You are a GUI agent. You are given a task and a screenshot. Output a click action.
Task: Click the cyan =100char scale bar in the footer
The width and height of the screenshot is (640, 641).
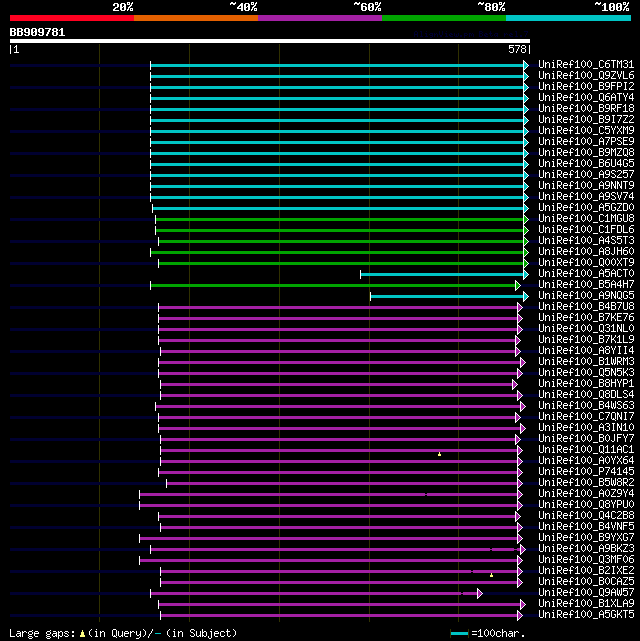click(x=459, y=634)
